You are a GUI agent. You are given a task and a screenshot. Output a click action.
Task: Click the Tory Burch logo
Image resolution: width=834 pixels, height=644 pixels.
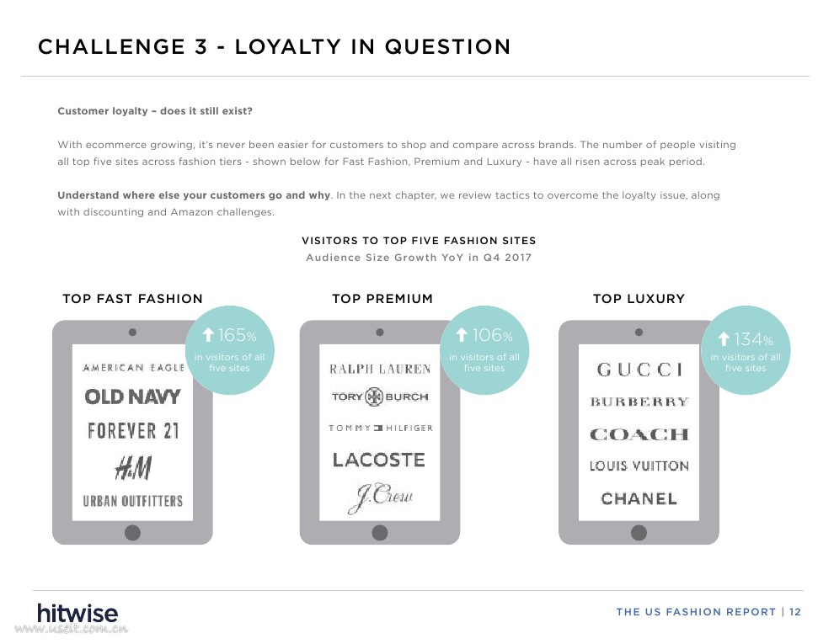[x=380, y=397]
